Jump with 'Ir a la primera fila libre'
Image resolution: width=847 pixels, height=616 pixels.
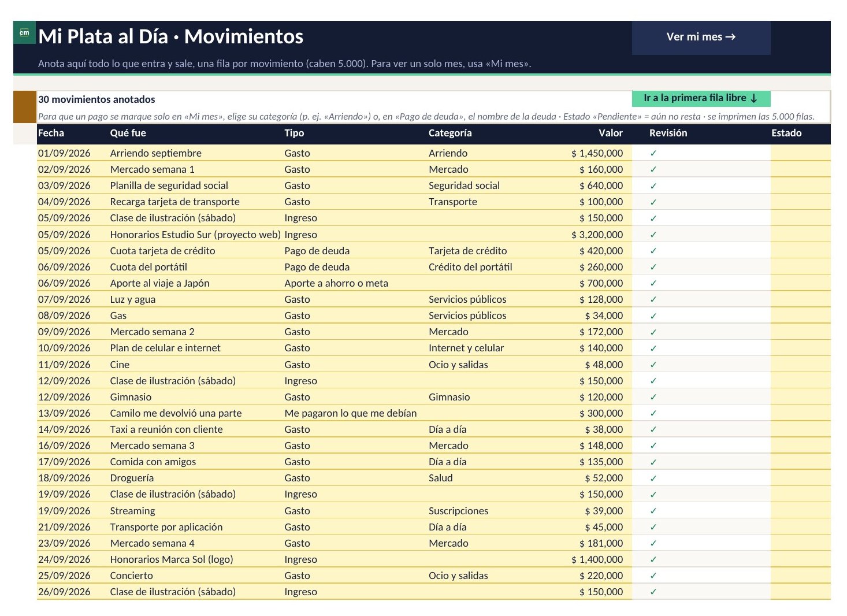pyautogui.click(x=701, y=98)
